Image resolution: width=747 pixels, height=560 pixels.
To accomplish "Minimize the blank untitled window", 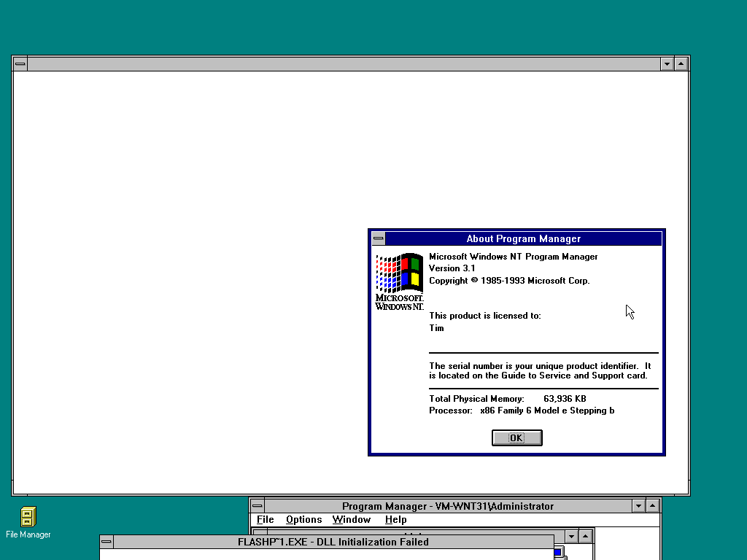I will point(667,63).
